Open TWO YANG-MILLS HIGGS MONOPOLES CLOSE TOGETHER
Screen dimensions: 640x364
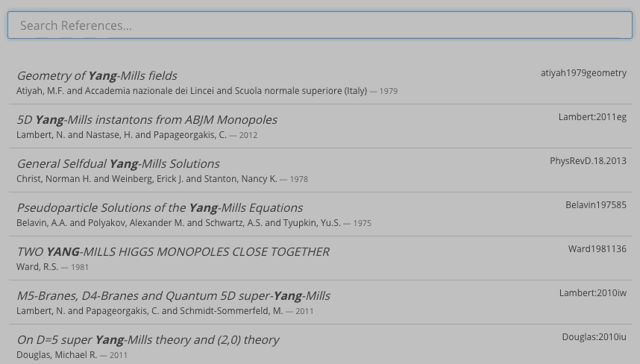(173, 252)
